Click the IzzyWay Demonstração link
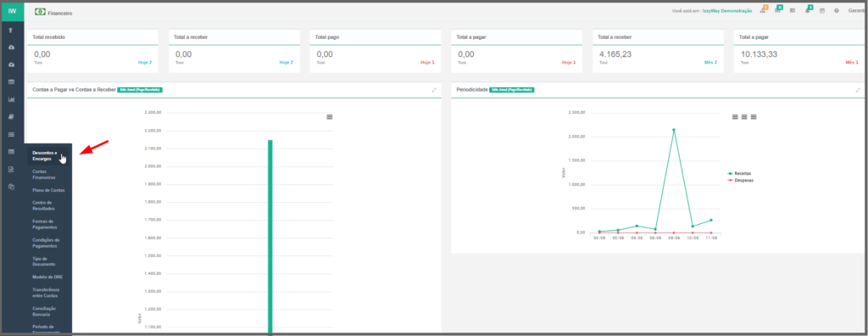The width and height of the screenshot is (868, 336). (x=726, y=11)
